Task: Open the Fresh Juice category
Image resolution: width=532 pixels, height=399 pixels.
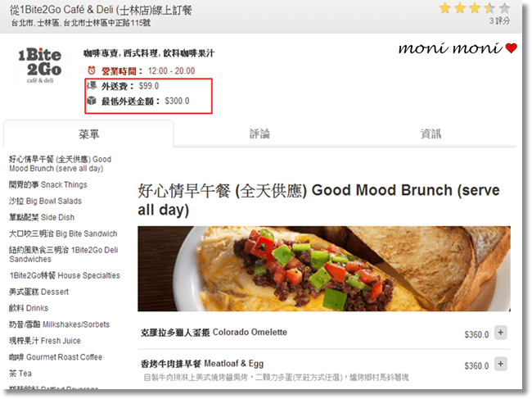Action: click(45, 341)
